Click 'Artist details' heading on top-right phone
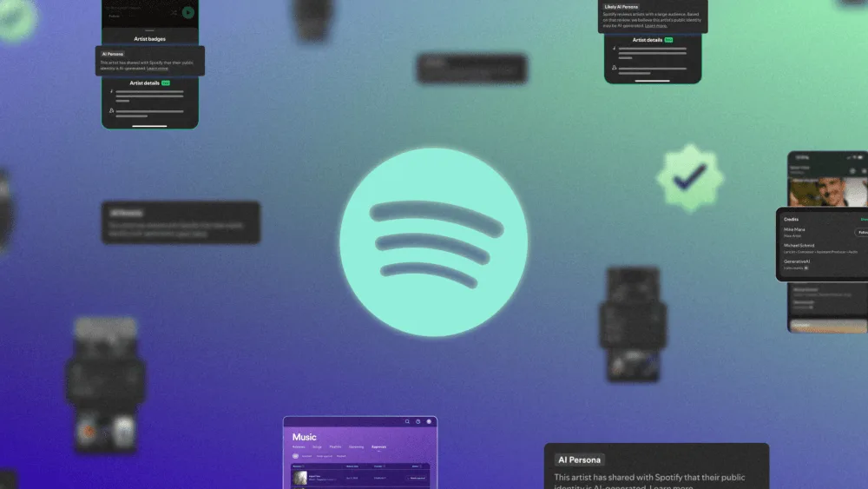 [x=648, y=40]
